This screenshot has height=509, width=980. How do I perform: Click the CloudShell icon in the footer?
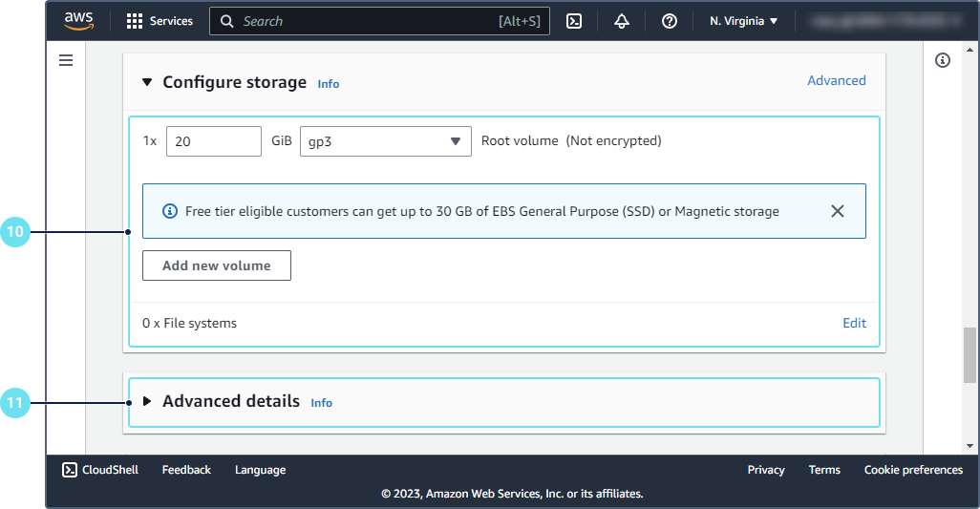click(70, 470)
